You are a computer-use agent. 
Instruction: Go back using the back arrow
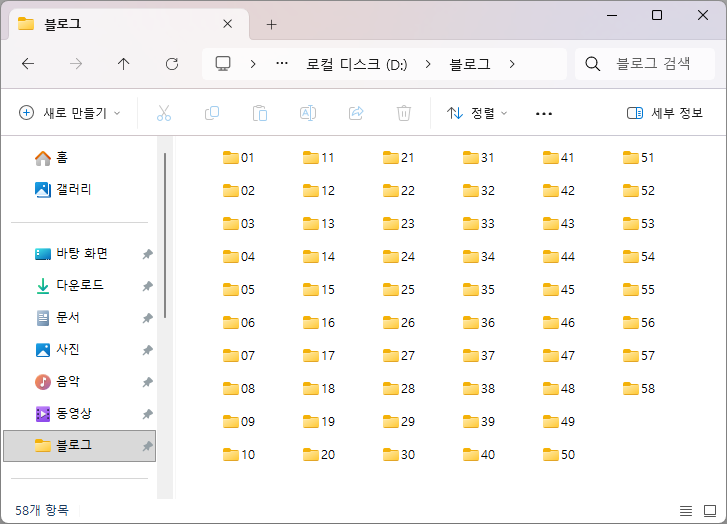[x=28, y=64]
